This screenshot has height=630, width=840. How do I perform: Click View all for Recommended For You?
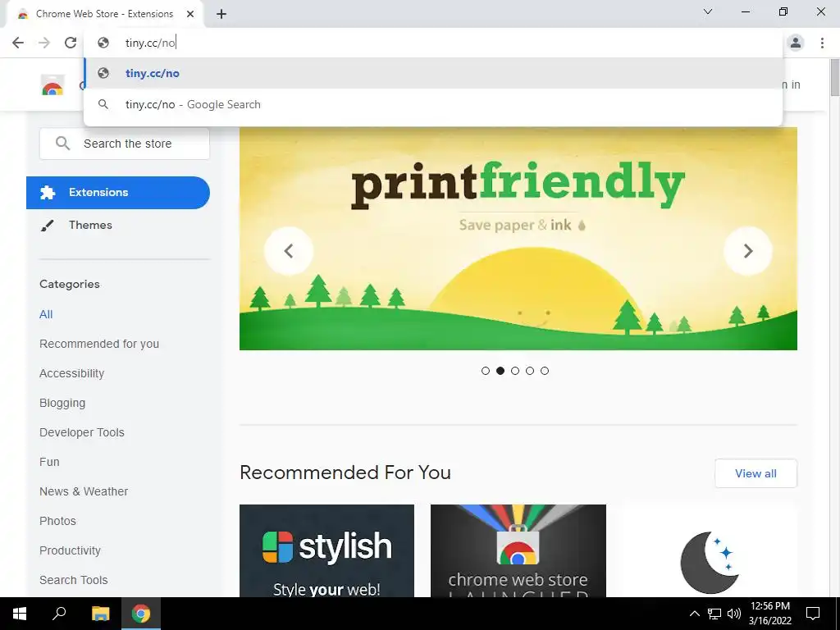tap(756, 473)
